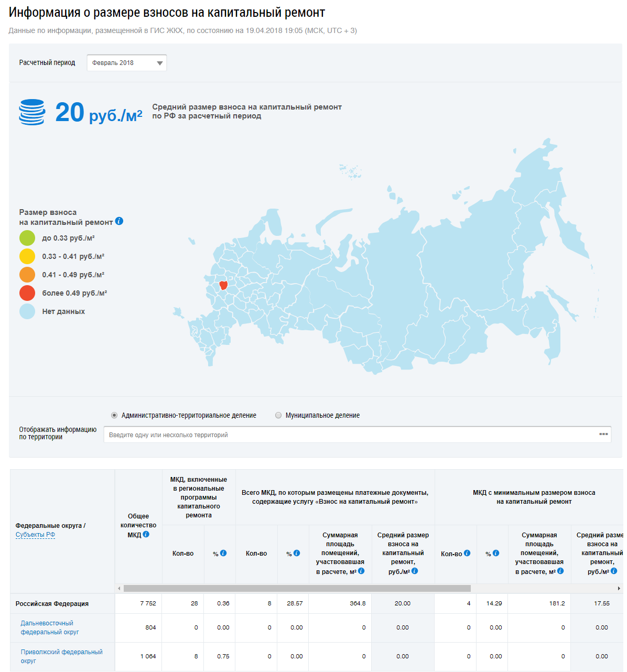
Task: Click the Субъекты РФ header link
Action: click(x=35, y=535)
